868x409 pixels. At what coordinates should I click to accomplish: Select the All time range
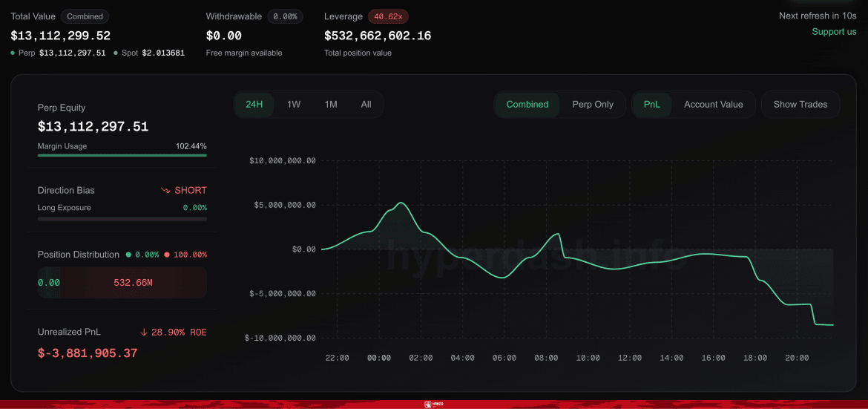click(366, 104)
